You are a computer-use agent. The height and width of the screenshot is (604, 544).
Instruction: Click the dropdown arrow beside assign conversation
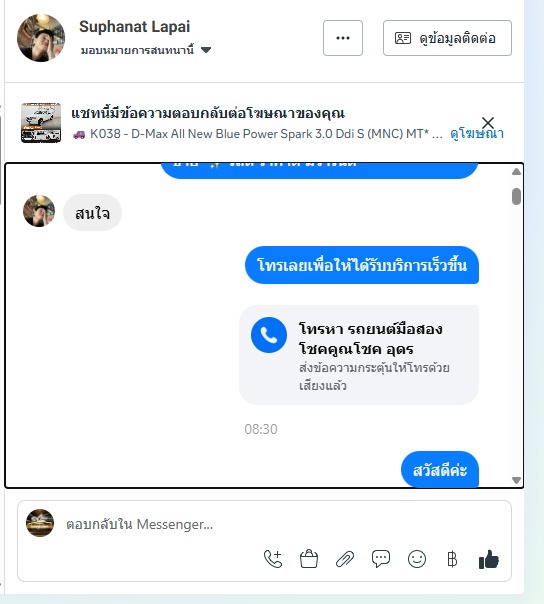(206, 50)
